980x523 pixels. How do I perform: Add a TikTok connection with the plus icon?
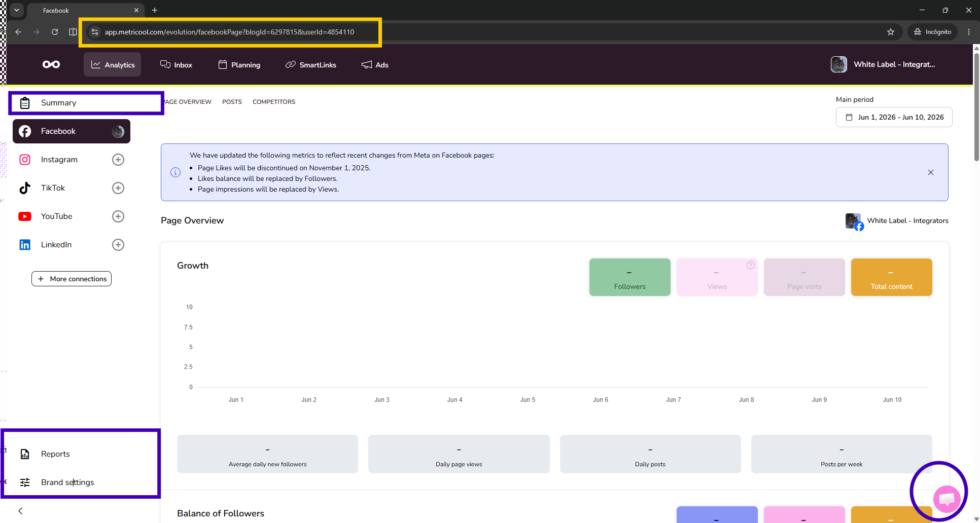point(118,188)
